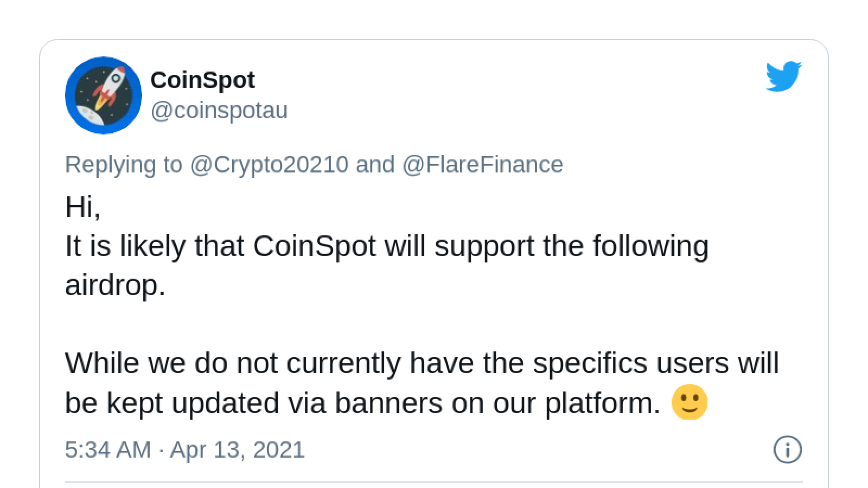Viewport: 868px width, 488px height.
Task: Open the tweet info icon
Action: click(x=787, y=450)
